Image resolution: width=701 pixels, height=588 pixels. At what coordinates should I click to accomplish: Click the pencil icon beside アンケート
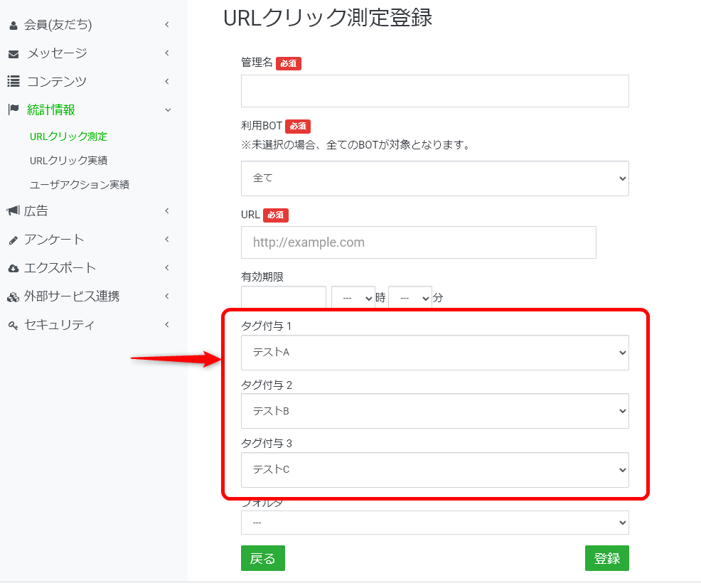point(13,240)
